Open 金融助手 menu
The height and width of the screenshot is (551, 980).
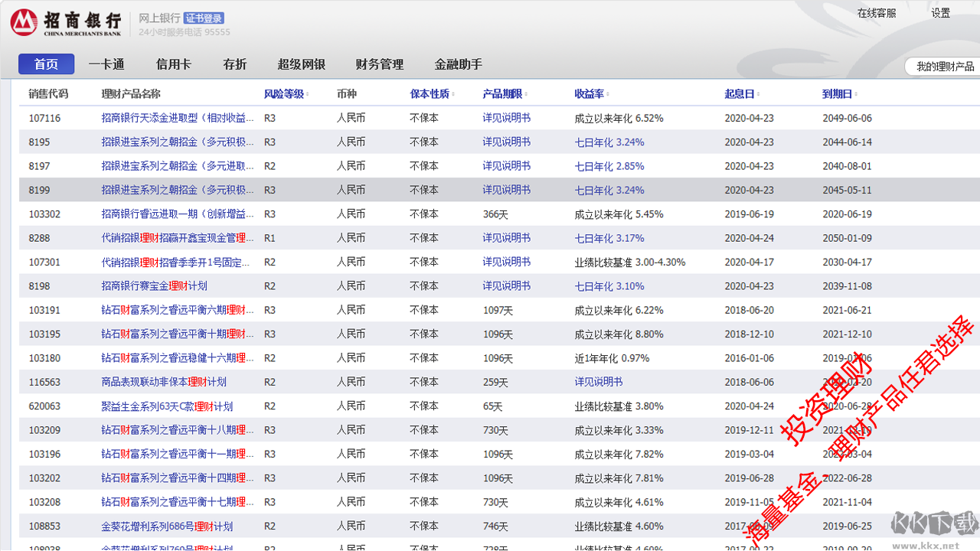(459, 64)
